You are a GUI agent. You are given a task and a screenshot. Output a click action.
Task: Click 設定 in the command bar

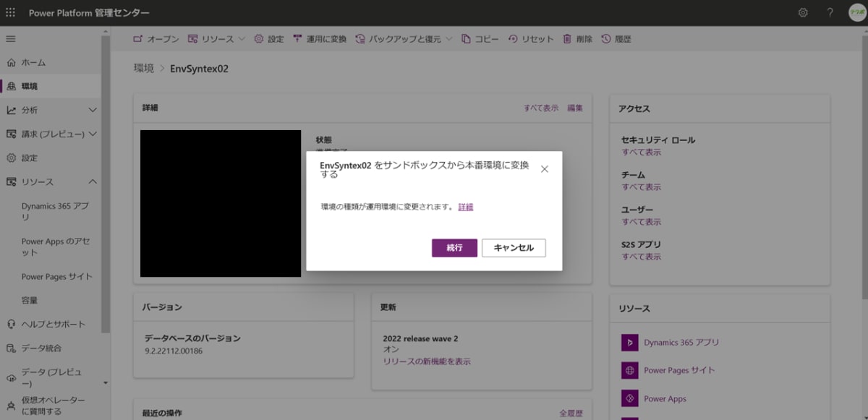(269, 39)
